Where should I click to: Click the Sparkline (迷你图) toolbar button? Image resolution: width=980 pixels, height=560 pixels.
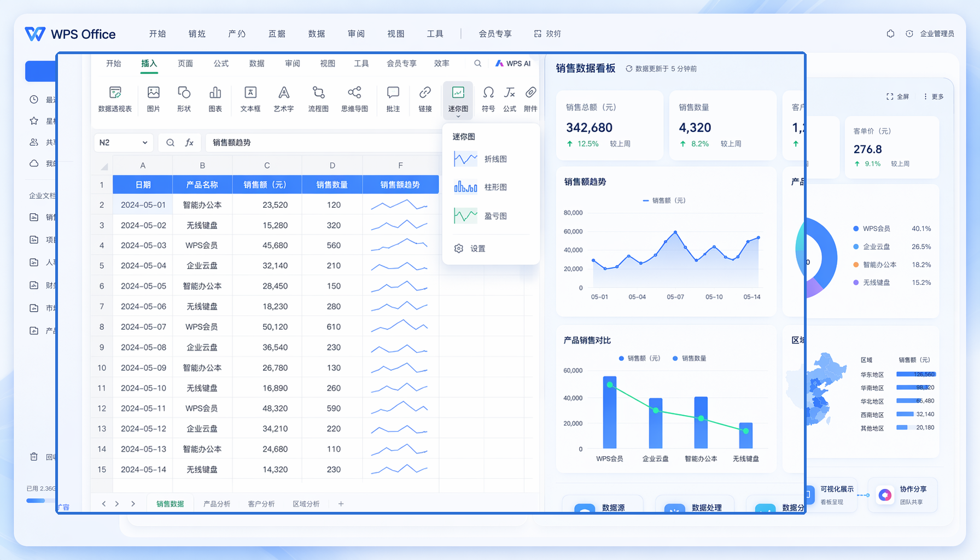click(458, 100)
